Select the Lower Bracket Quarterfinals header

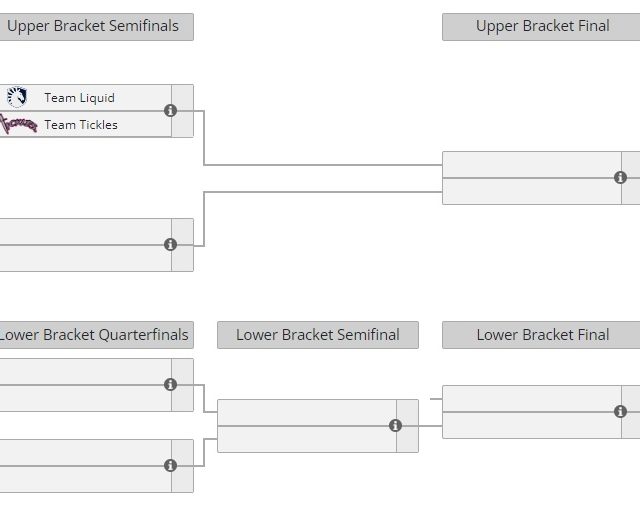[93, 335]
